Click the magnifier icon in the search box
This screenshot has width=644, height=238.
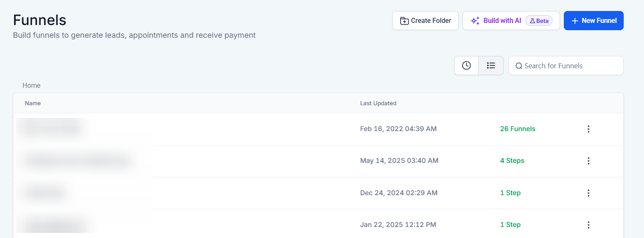tap(519, 66)
